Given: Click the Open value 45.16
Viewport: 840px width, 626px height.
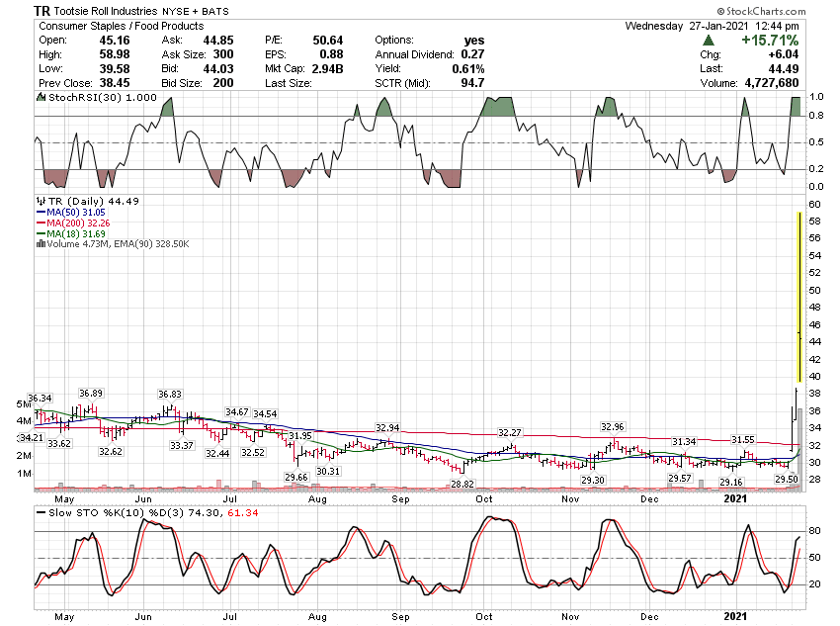Looking at the screenshot, I should coord(115,41).
